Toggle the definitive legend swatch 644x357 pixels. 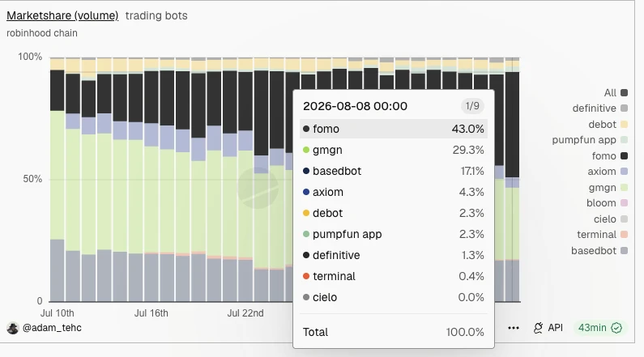(624, 108)
